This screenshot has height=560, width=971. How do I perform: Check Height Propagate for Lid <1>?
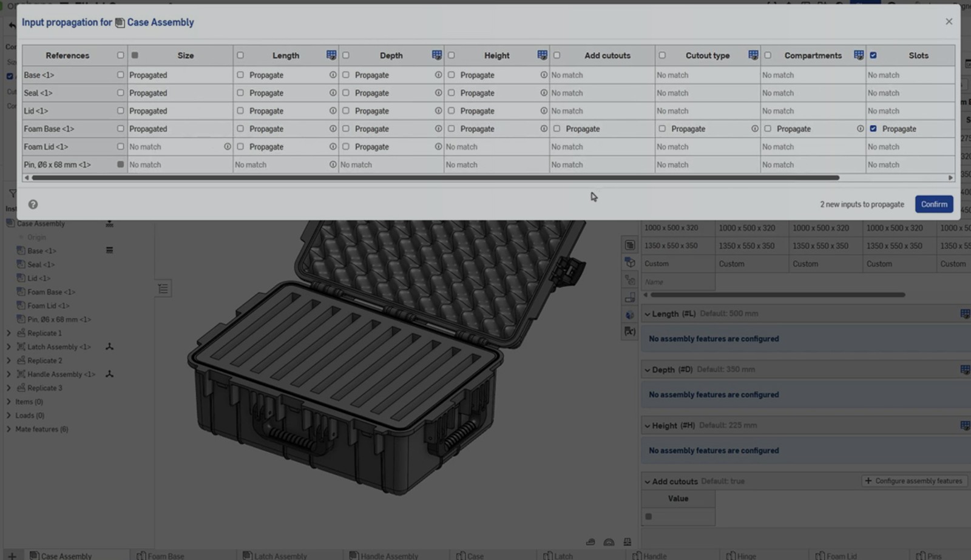coord(452,111)
